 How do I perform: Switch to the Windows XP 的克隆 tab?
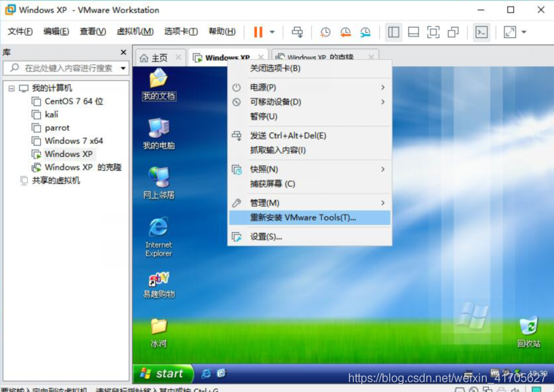pyautogui.click(x=320, y=57)
